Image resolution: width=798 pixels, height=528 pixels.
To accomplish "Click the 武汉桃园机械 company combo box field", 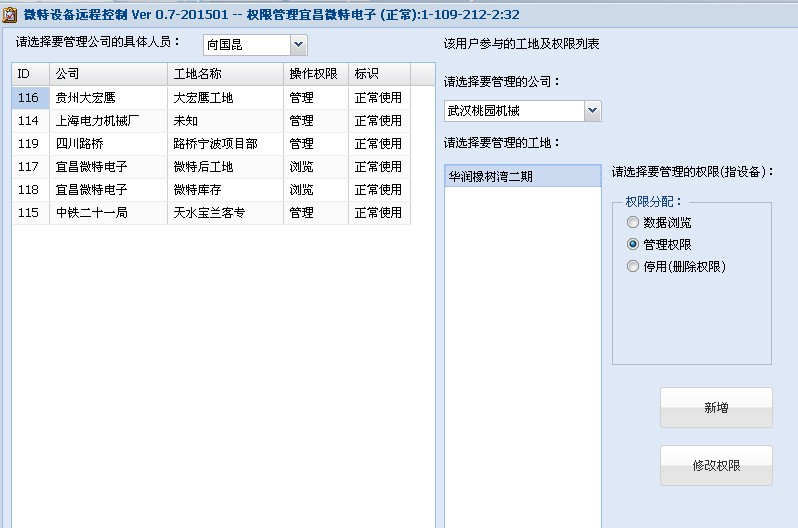I will coord(515,110).
